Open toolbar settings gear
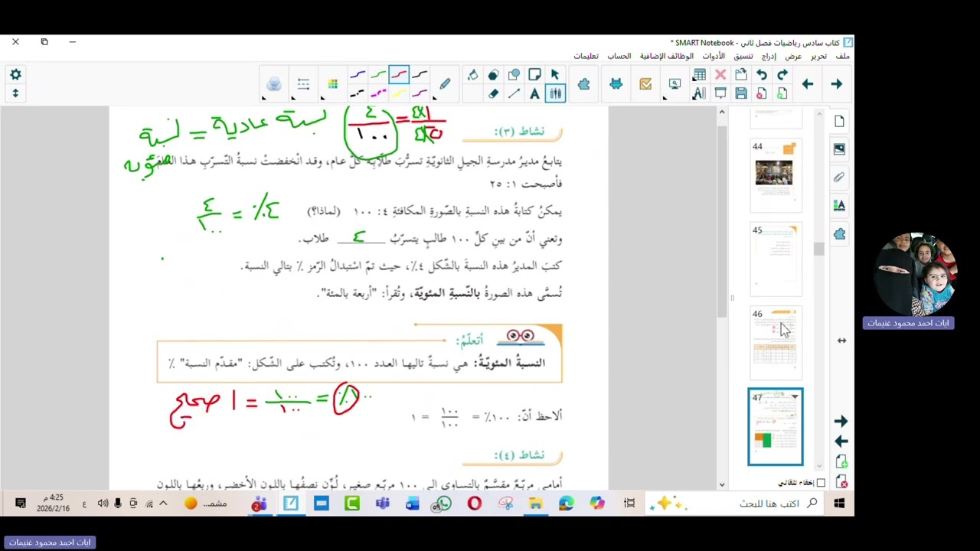The height and width of the screenshot is (551, 980). tap(15, 74)
